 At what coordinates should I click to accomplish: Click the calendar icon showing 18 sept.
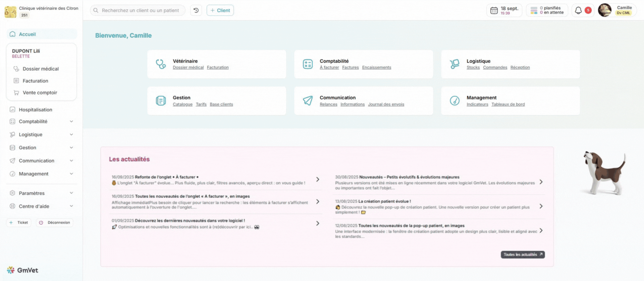point(494,10)
